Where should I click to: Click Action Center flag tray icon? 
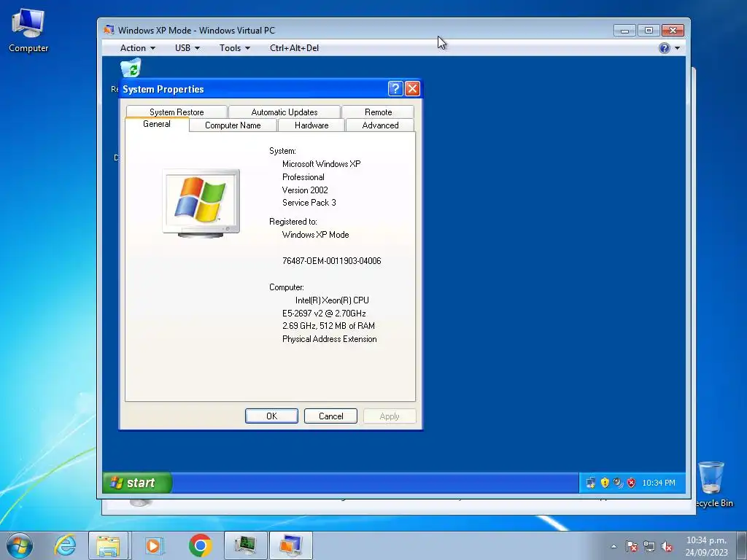pyautogui.click(x=632, y=546)
